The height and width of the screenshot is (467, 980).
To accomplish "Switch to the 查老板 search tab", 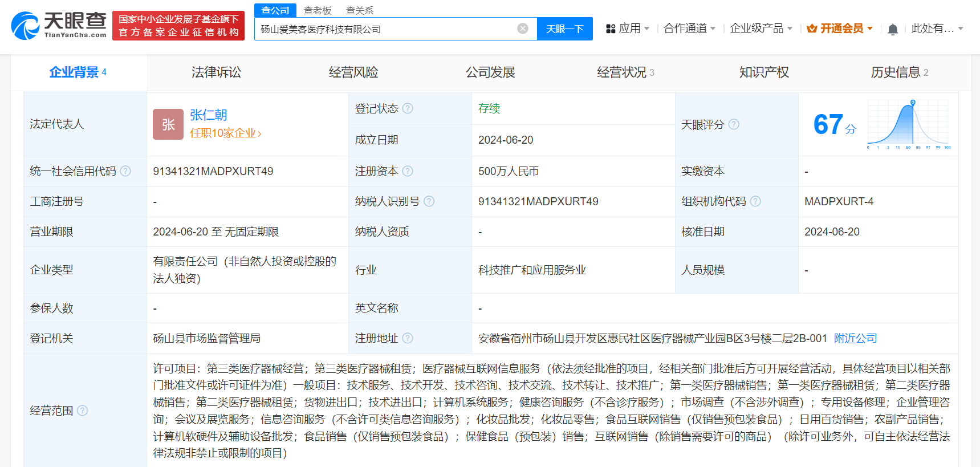I will 318,10.
